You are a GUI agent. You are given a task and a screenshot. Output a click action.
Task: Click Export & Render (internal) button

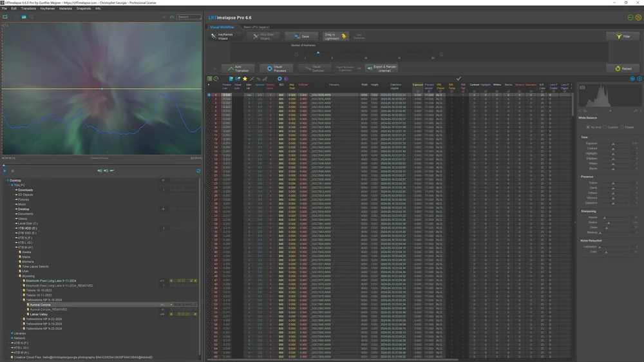382,69
